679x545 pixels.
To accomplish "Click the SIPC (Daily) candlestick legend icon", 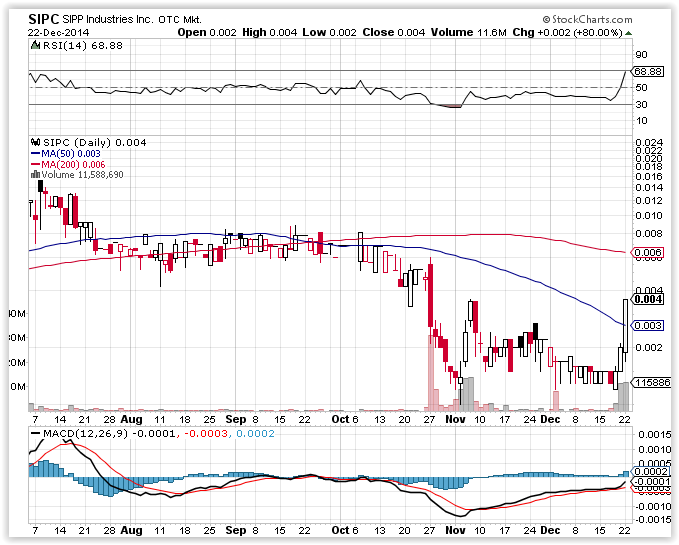I will pyautogui.click(x=33, y=143).
